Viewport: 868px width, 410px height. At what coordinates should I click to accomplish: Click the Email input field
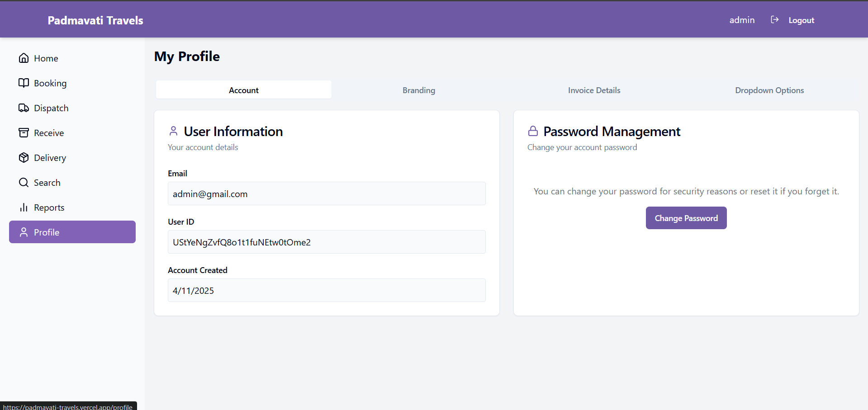(x=326, y=194)
